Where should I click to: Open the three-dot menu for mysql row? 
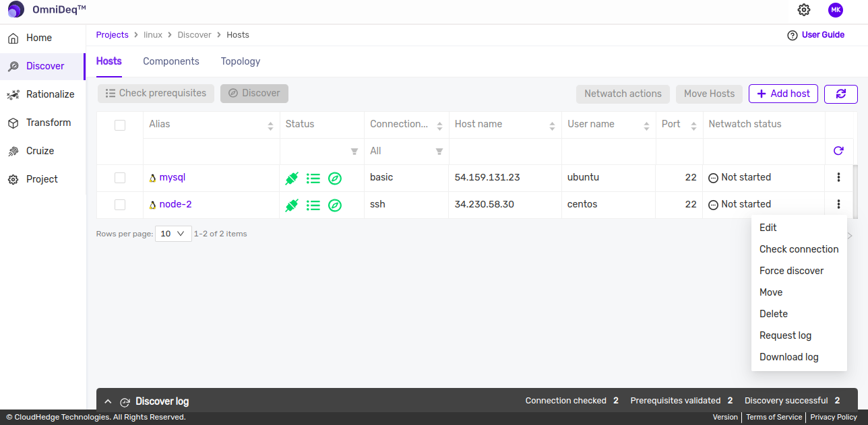pos(838,177)
